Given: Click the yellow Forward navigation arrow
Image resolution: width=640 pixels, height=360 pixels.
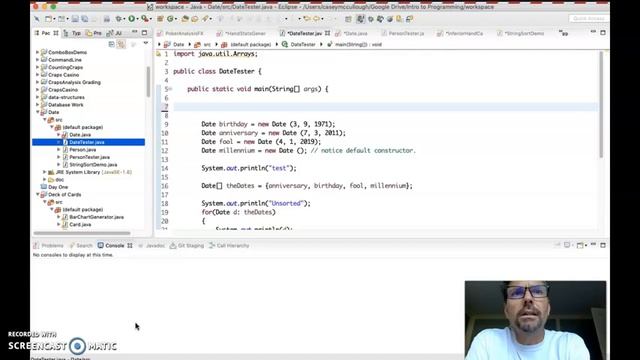Looking at the screenshot, I should pos(316,19).
